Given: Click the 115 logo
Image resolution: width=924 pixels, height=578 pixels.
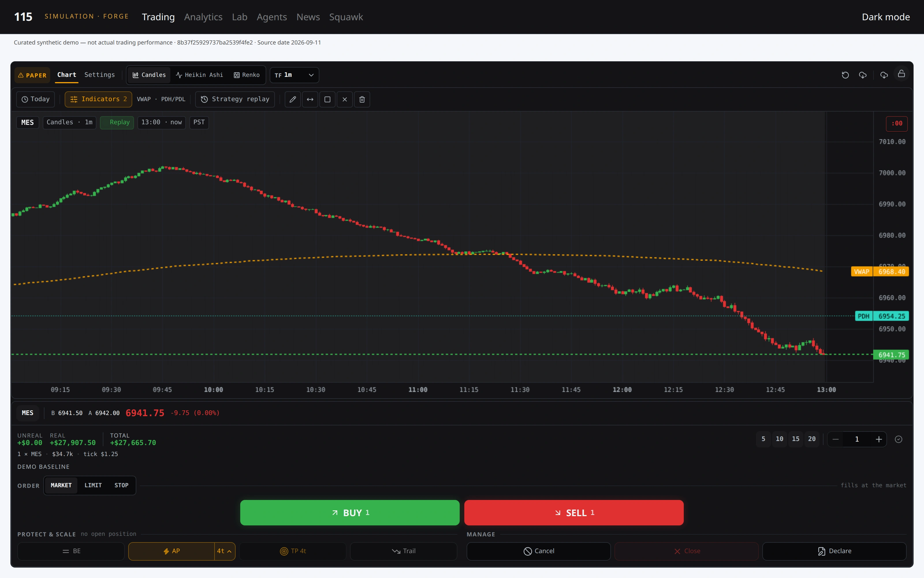Looking at the screenshot, I should click(x=23, y=17).
